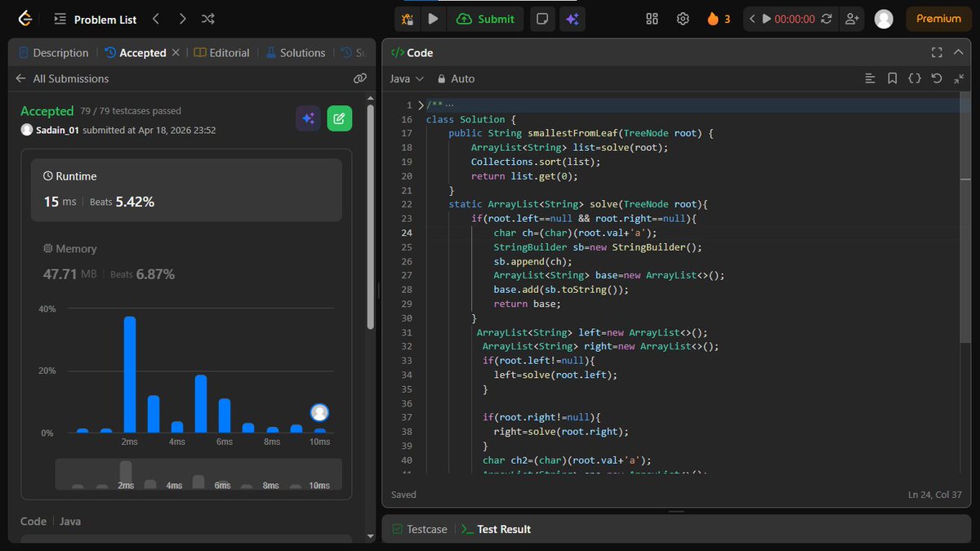Start the timer play control
This screenshot has width=980, height=551.
[766, 19]
